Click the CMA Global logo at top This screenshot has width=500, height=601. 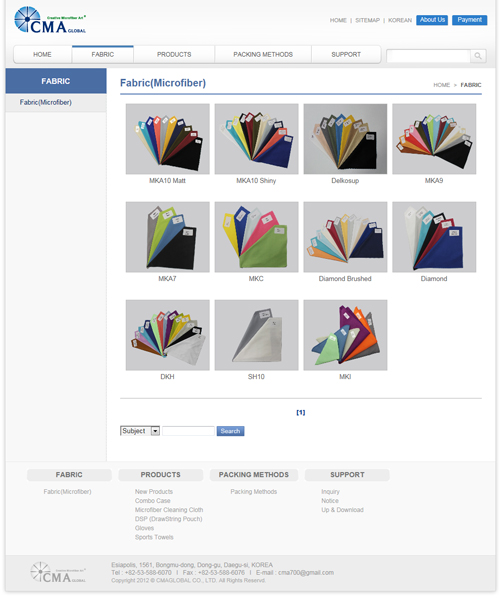click(x=50, y=20)
